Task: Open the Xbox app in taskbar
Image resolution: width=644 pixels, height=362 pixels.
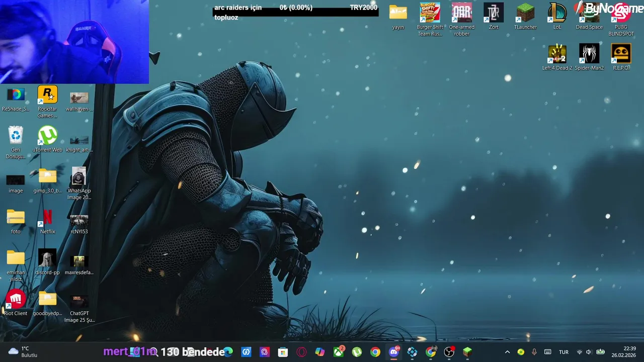Action: (x=339, y=352)
